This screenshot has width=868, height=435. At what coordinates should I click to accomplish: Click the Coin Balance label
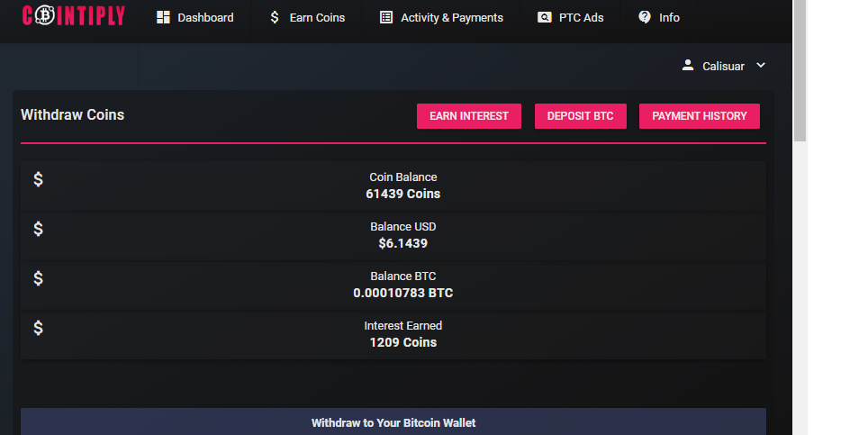click(x=403, y=177)
